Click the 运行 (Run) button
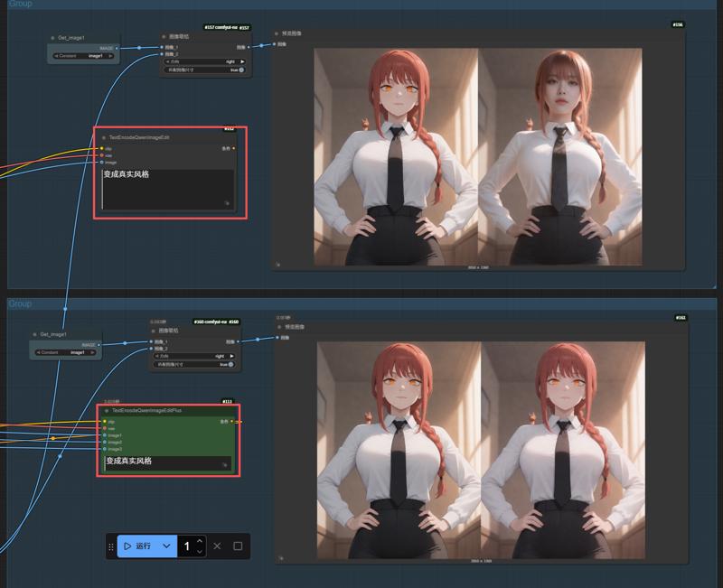Viewport: 723px width, 588px height. tap(136, 546)
